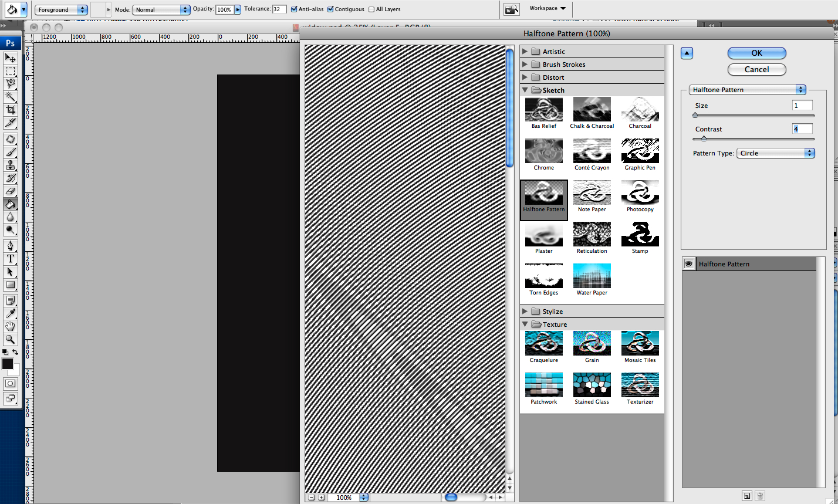Image resolution: width=838 pixels, height=504 pixels.
Task: Select the Paint Bucket tool
Action: point(11,204)
